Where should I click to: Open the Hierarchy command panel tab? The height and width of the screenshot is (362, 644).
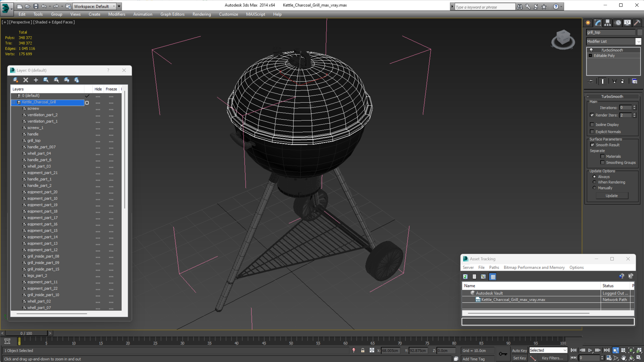(607, 23)
